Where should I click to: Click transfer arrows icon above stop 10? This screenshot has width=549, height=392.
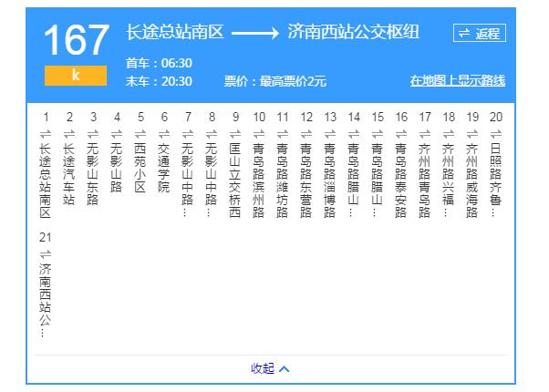tap(259, 134)
